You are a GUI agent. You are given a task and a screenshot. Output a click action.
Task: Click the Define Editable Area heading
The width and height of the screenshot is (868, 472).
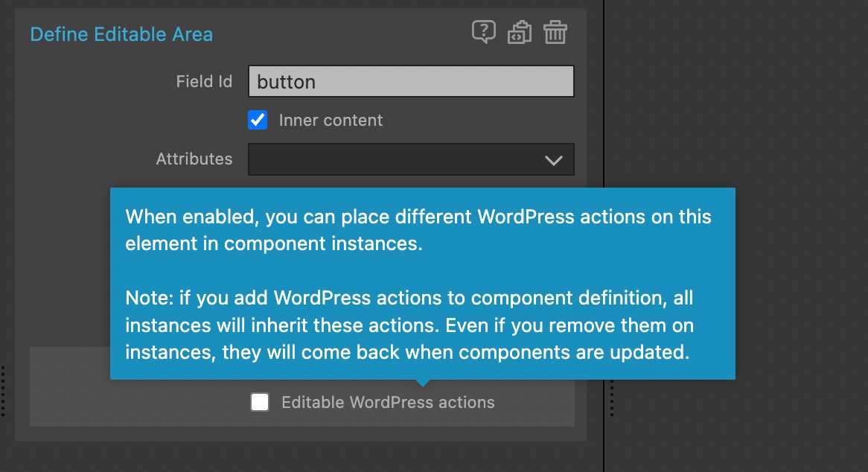(x=121, y=34)
